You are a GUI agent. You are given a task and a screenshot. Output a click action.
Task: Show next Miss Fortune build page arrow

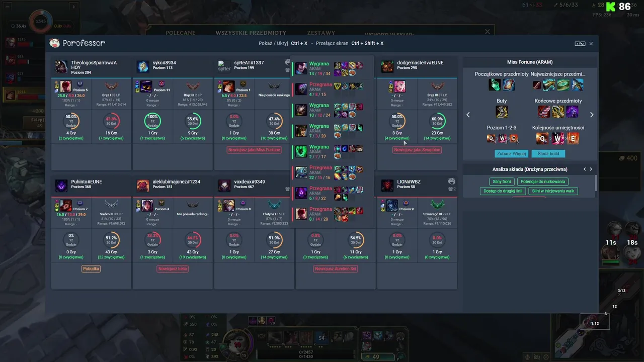pyautogui.click(x=591, y=115)
